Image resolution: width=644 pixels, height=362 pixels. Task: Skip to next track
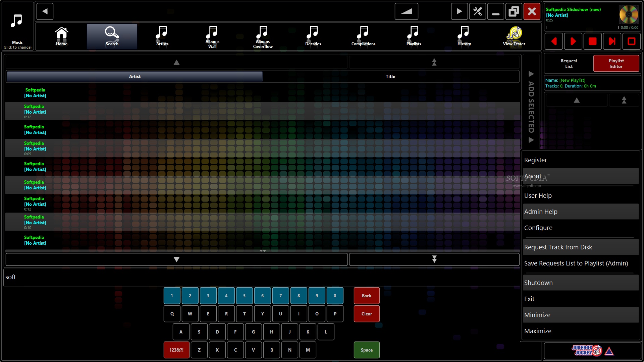point(612,41)
